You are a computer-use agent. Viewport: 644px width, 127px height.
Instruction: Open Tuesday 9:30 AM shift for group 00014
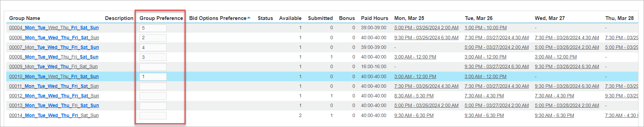point(484,115)
